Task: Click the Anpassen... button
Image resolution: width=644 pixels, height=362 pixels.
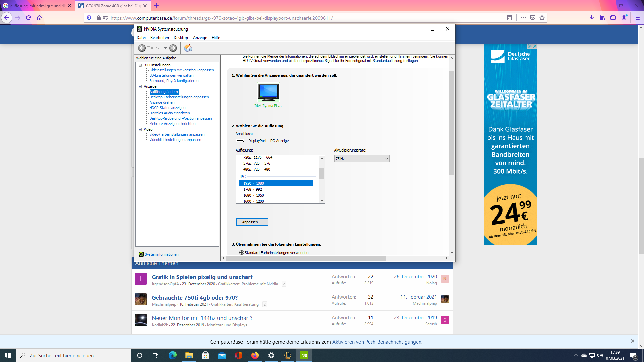Action: coord(252,222)
